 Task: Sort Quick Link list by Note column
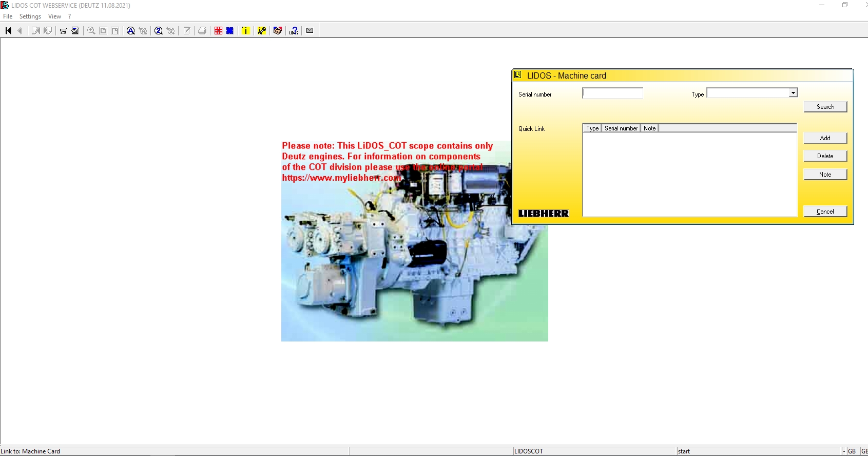point(649,128)
